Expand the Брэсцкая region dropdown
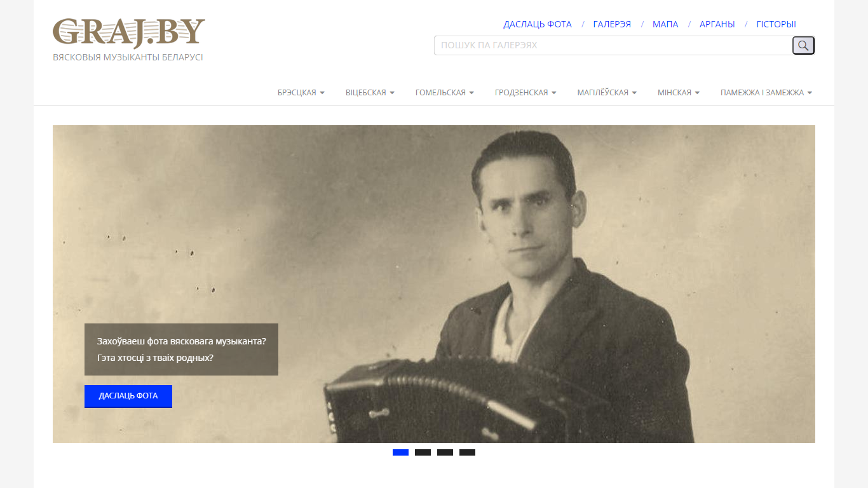 point(301,93)
